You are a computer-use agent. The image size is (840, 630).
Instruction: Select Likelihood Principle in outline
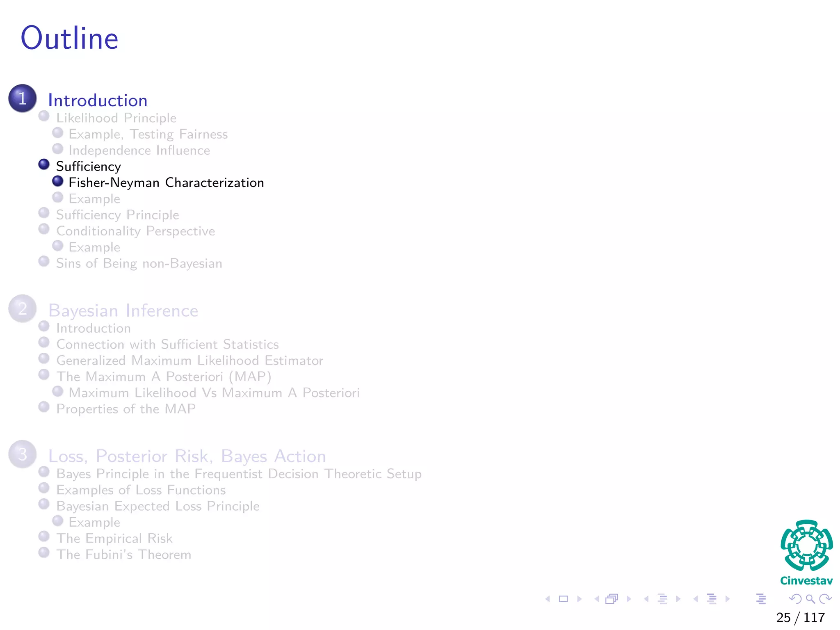click(116, 118)
